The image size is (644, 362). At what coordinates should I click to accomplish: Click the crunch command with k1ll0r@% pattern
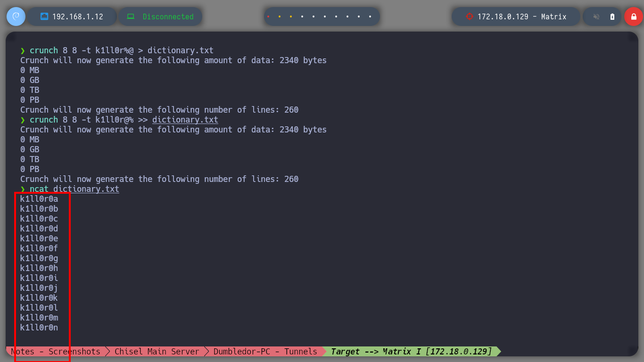(119, 120)
